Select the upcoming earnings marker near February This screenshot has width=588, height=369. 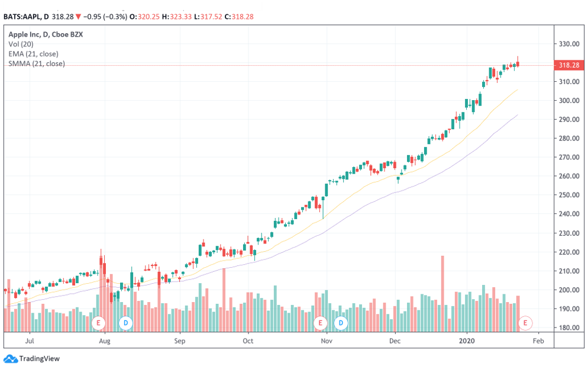tap(524, 323)
